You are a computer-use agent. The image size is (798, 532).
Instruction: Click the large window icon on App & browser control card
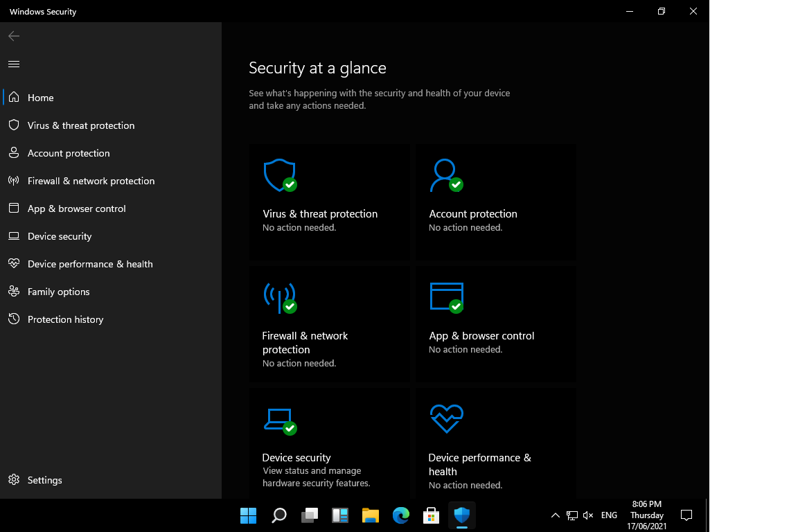(x=446, y=297)
